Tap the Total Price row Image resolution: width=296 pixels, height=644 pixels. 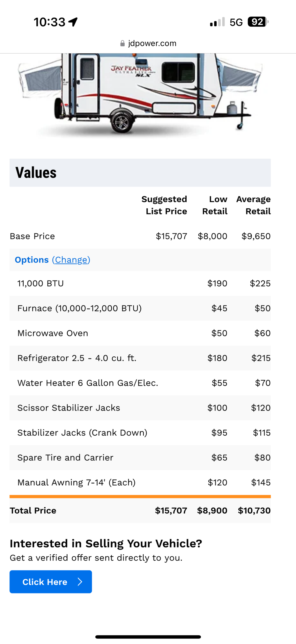[x=140, y=510]
